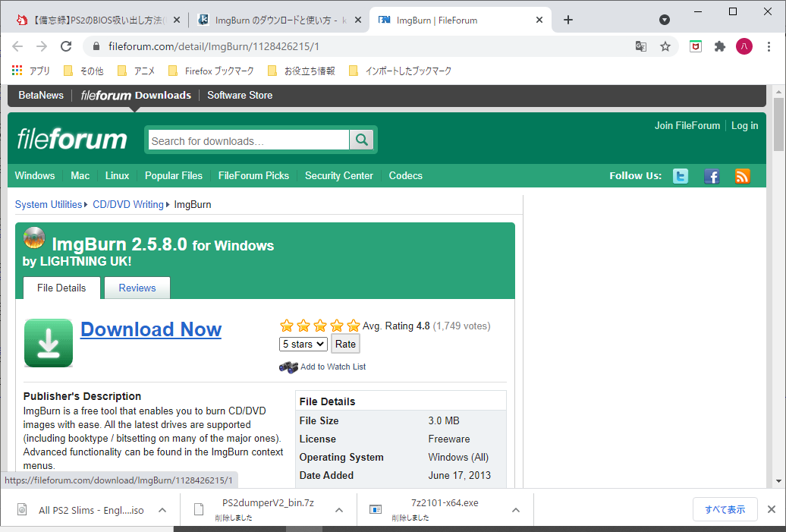Viewport: 786px width, 532px height.
Task: Open the お役立ち情報 bookmarks folder
Action: click(x=301, y=71)
